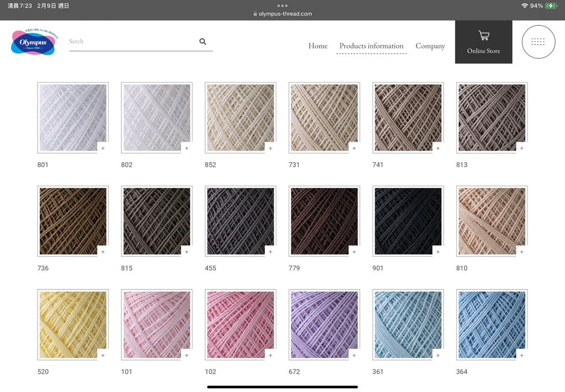Click the magnifying glass search icon

click(x=202, y=41)
